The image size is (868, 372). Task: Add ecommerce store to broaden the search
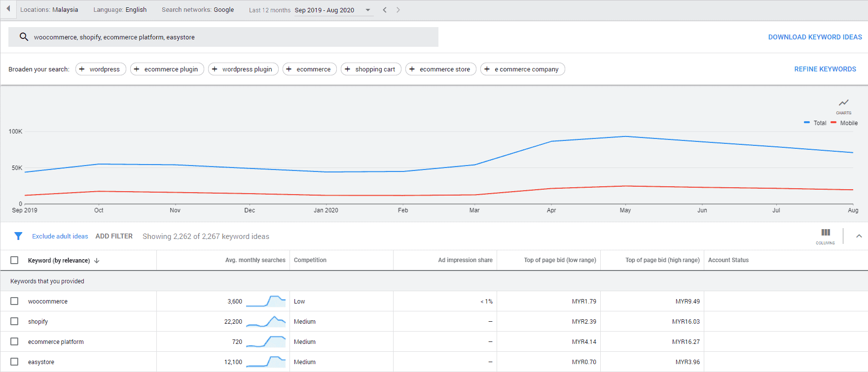tap(441, 69)
